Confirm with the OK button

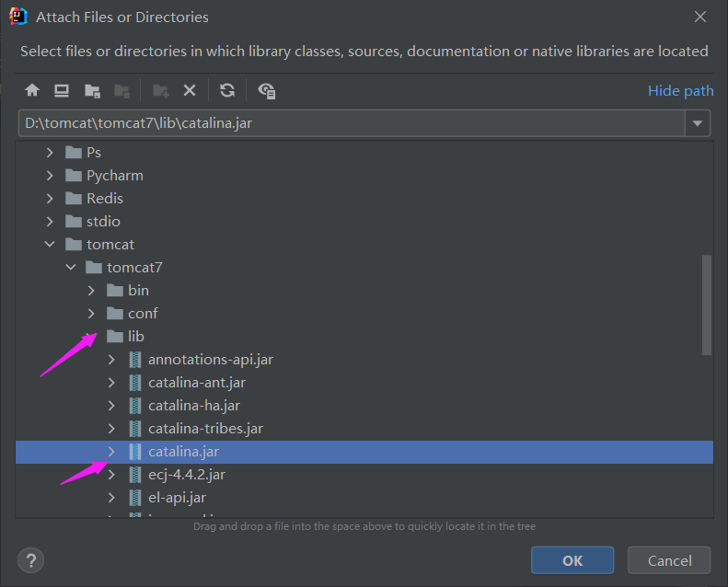coord(572,560)
